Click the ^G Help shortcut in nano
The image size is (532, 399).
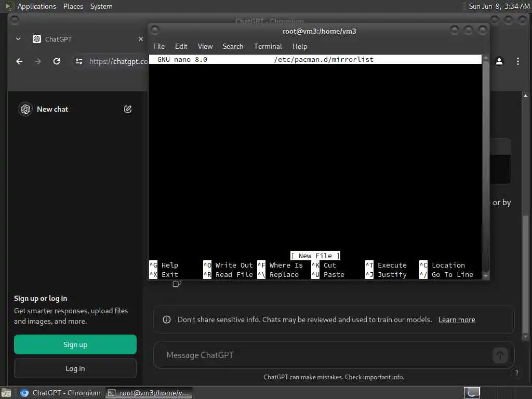(164, 265)
